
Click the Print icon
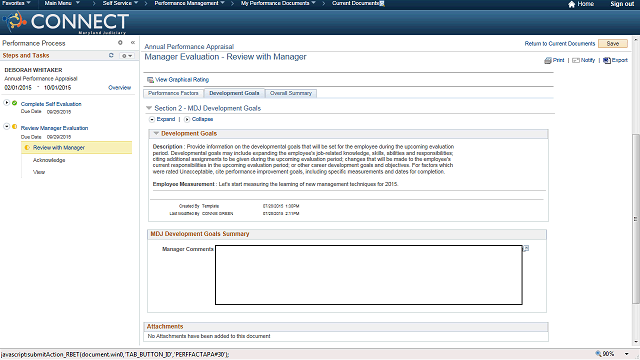pos(548,60)
